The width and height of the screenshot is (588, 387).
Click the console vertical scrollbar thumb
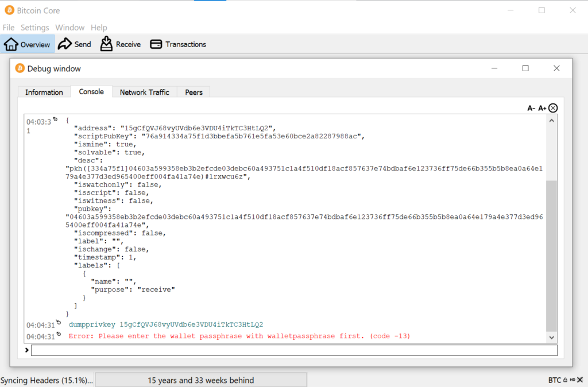coord(551,256)
